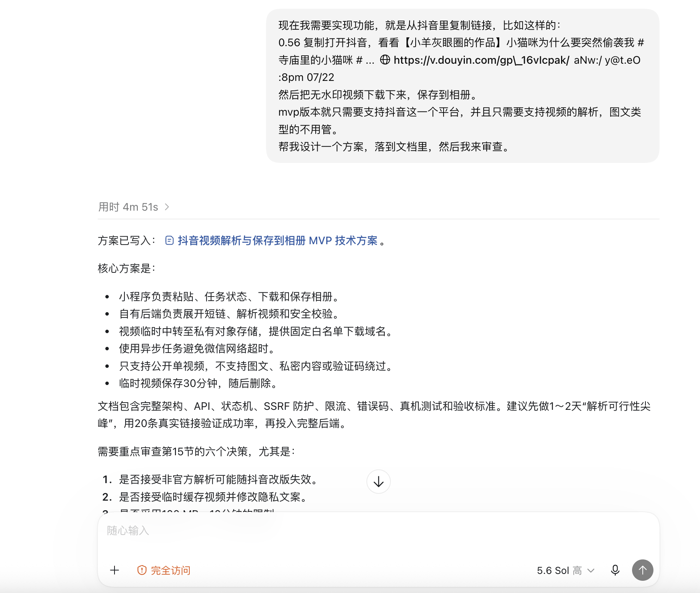Screen dimensions: 700x593
Task: Click the bullet 自有后端负责展开短链、解析视频和安全校验
Action: 229,314
